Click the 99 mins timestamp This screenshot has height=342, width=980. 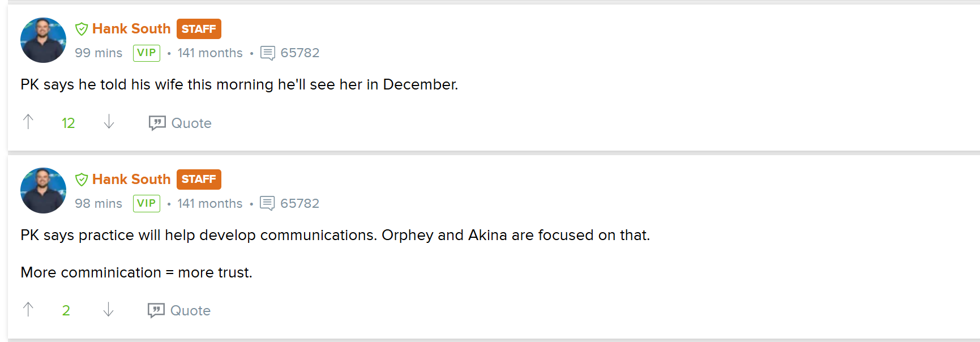[x=99, y=53]
